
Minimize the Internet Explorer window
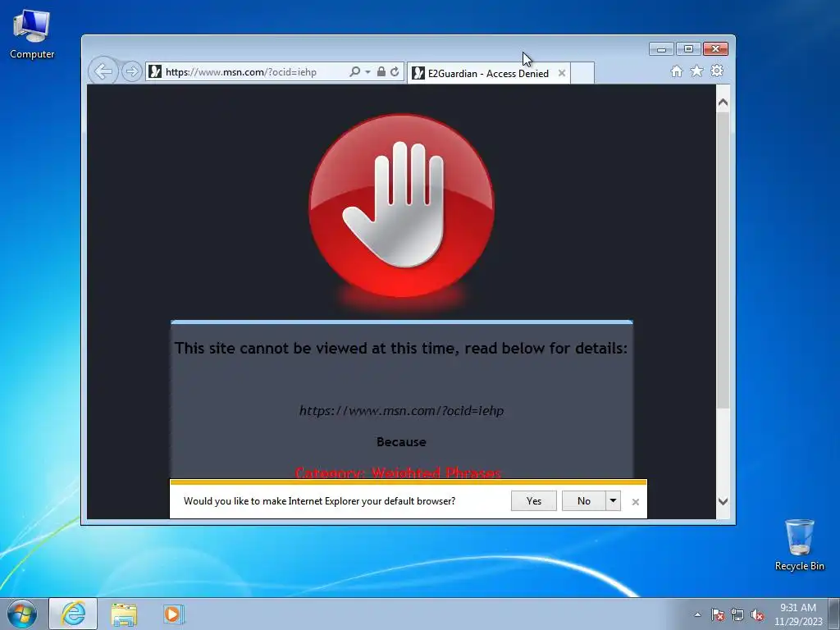tap(661, 48)
